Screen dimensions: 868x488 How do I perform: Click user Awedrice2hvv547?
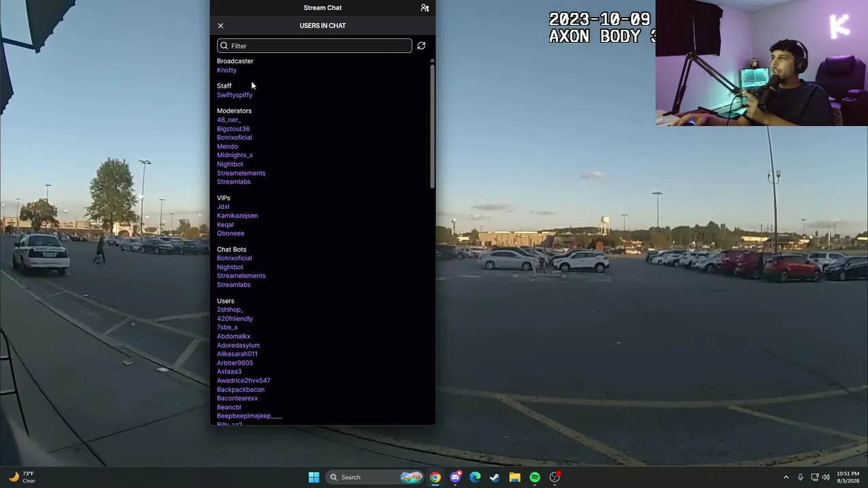pos(243,380)
